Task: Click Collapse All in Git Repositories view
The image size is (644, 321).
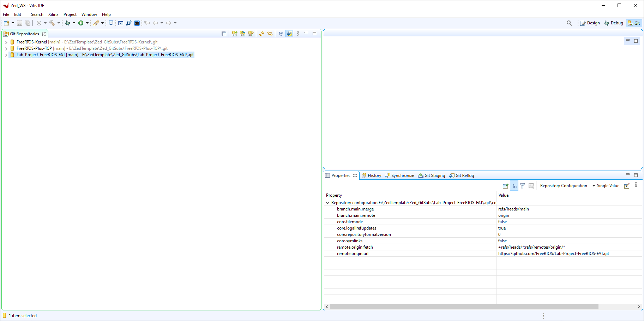Action: (x=224, y=34)
